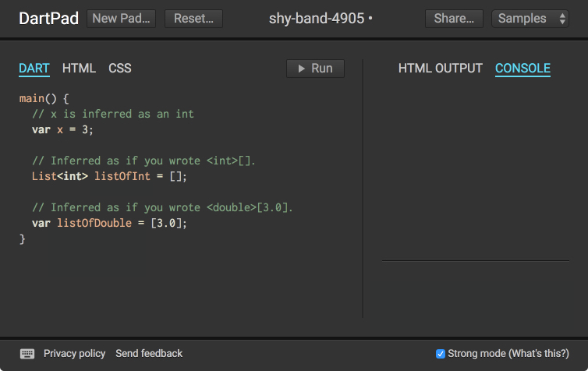
Task: Show the CONSOLE tab
Action: pos(522,69)
